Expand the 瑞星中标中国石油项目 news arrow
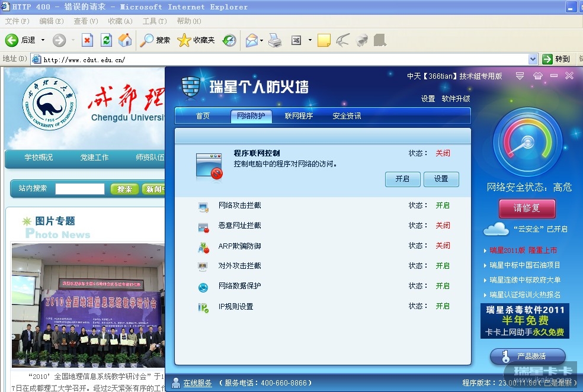Image resolution: width=583 pixels, height=392 pixels. [x=485, y=265]
